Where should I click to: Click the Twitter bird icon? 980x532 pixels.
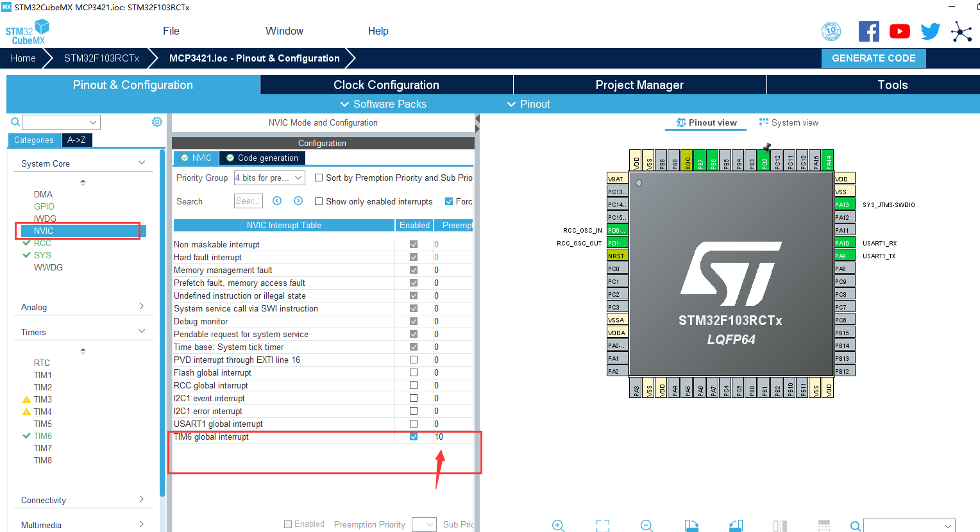(930, 31)
